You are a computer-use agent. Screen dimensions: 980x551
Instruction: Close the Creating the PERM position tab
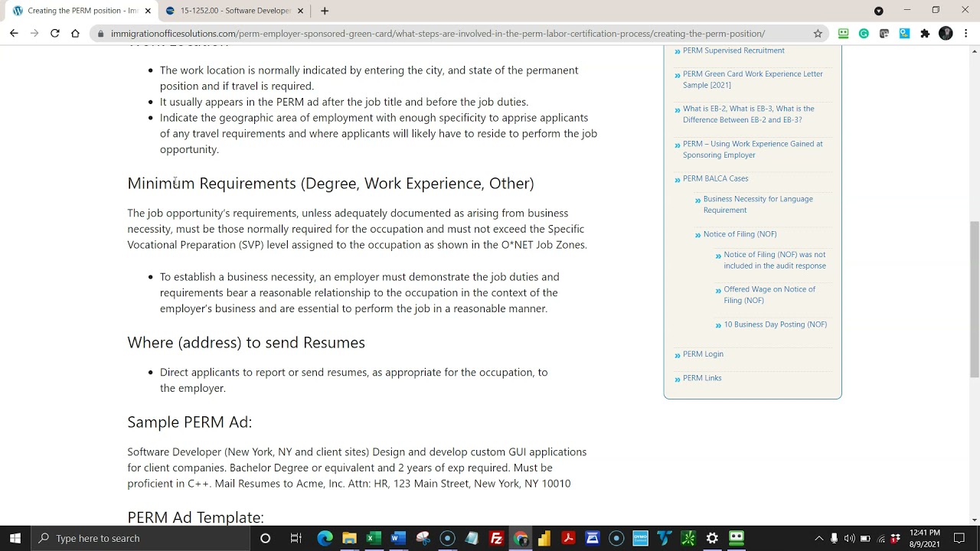149,11
